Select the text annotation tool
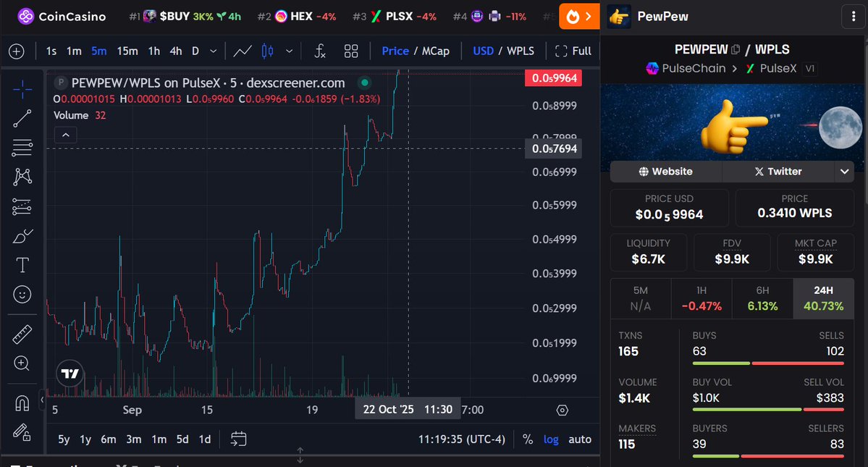 coord(22,265)
